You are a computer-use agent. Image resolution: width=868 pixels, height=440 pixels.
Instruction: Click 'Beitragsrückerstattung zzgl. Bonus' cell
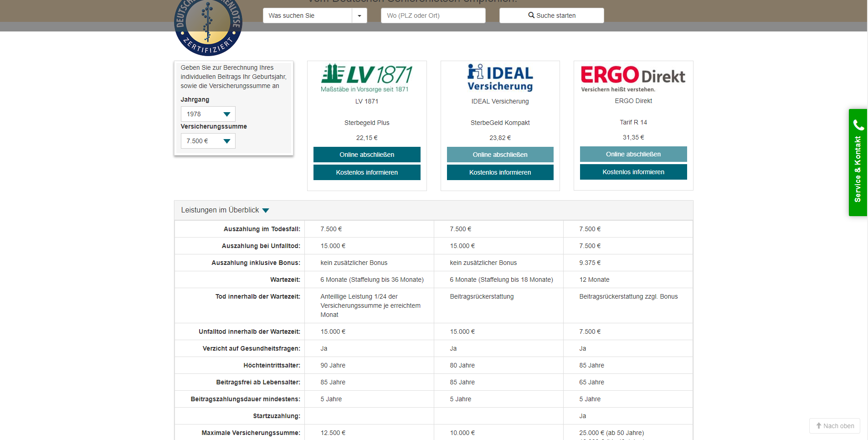(x=628, y=296)
